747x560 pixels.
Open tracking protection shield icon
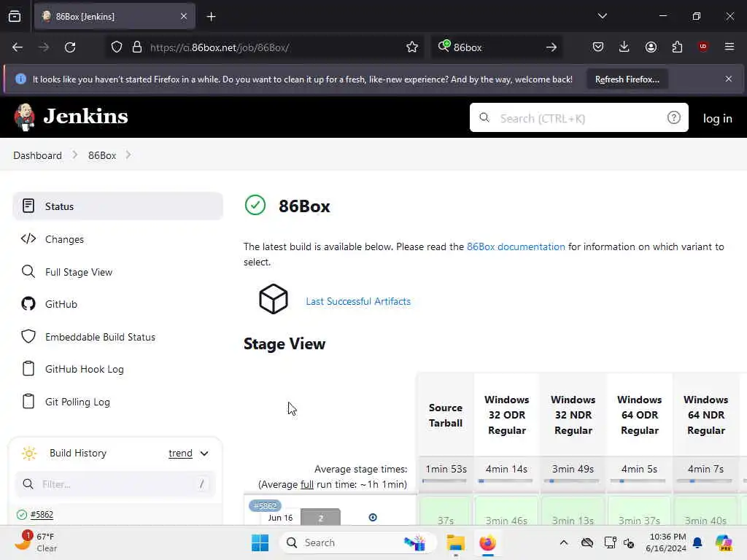117,47
